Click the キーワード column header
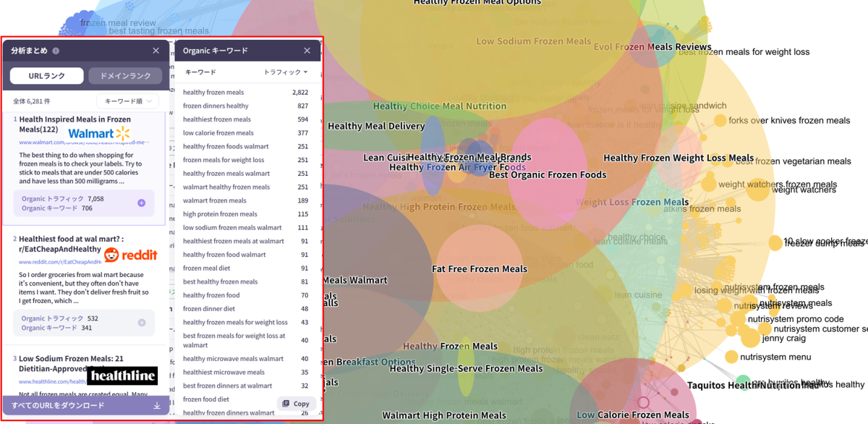 click(x=200, y=72)
